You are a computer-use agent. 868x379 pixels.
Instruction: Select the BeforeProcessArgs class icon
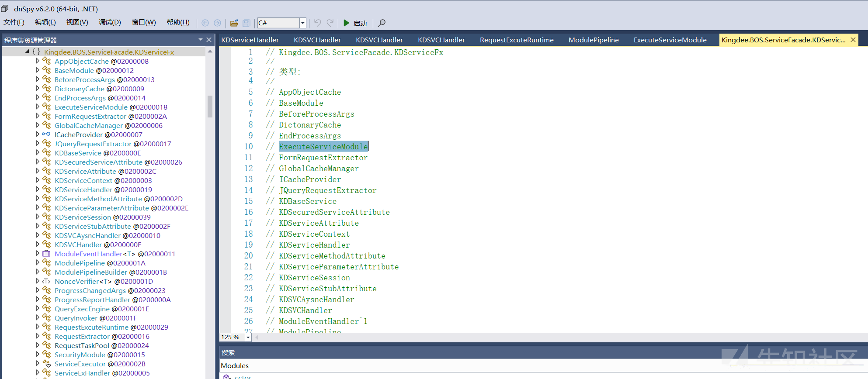[46, 79]
